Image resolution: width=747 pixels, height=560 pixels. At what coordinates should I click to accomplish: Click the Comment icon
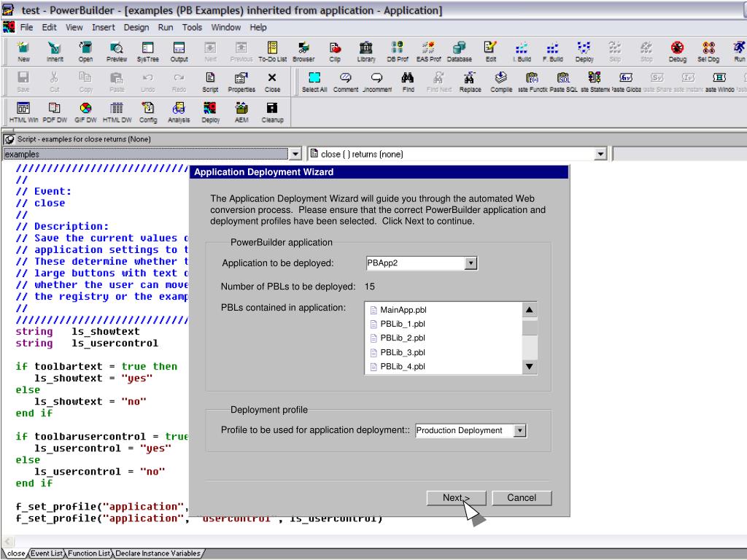[345, 82]
